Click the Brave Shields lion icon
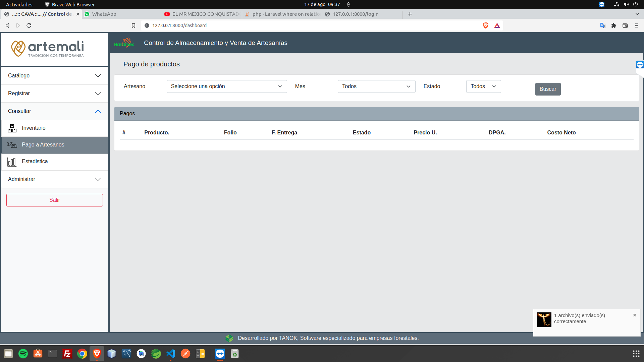 [485, 25]
